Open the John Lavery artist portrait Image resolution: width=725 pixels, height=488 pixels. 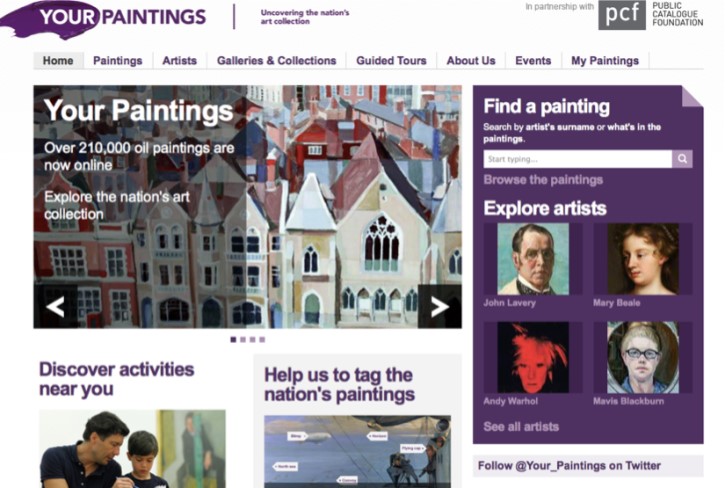pos(533,259)
